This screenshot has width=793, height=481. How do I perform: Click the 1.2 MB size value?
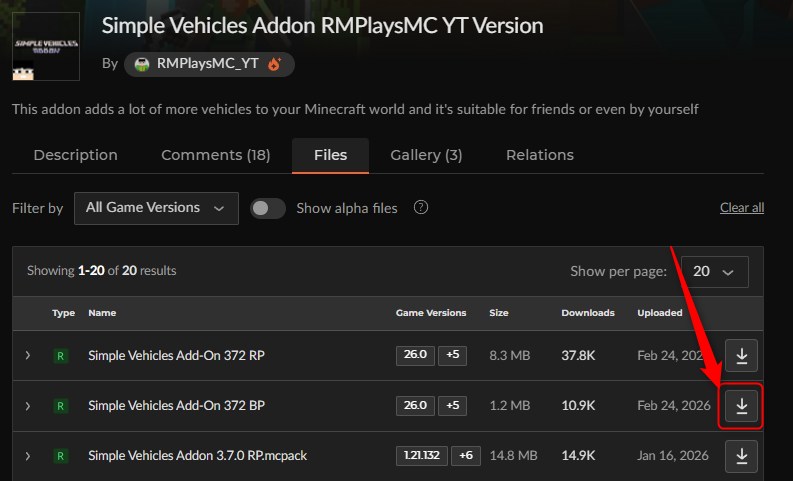point(510,406)
